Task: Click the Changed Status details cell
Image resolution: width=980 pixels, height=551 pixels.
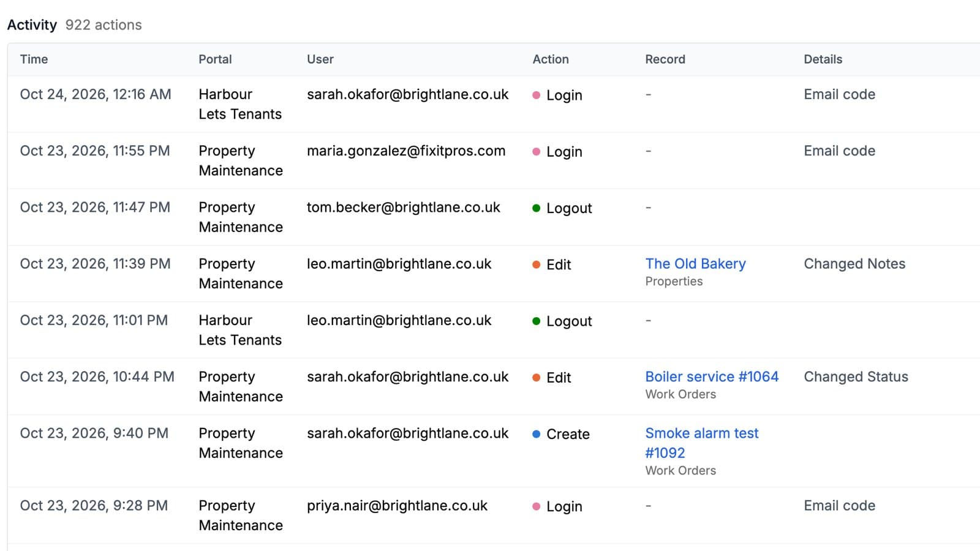Action: click(856, 377)
